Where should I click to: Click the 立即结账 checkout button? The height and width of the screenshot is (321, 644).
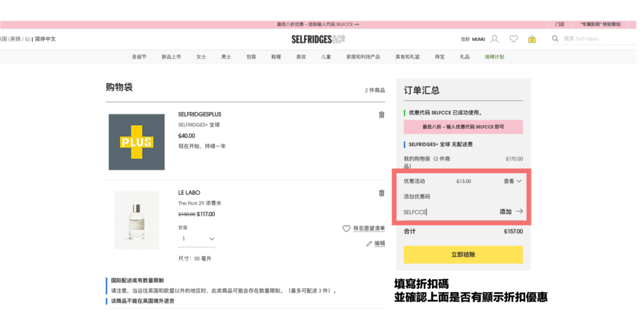[x=464, y=255]
